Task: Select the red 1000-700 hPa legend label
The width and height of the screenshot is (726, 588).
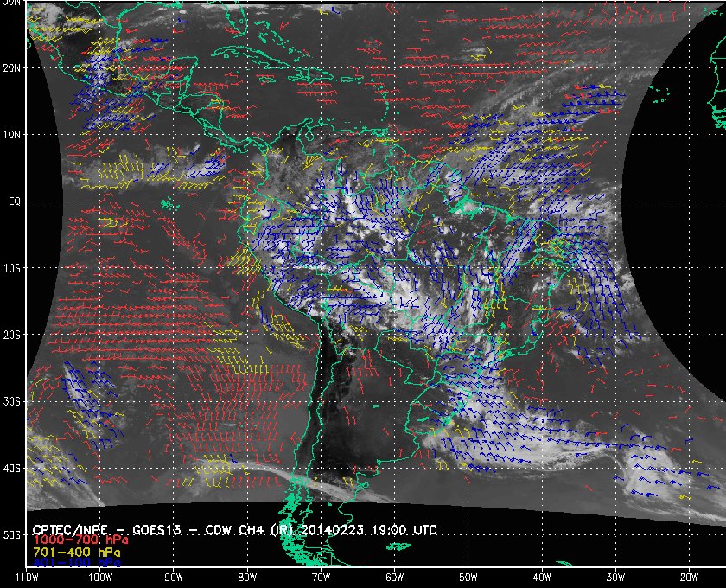Action: coord(81,540)
